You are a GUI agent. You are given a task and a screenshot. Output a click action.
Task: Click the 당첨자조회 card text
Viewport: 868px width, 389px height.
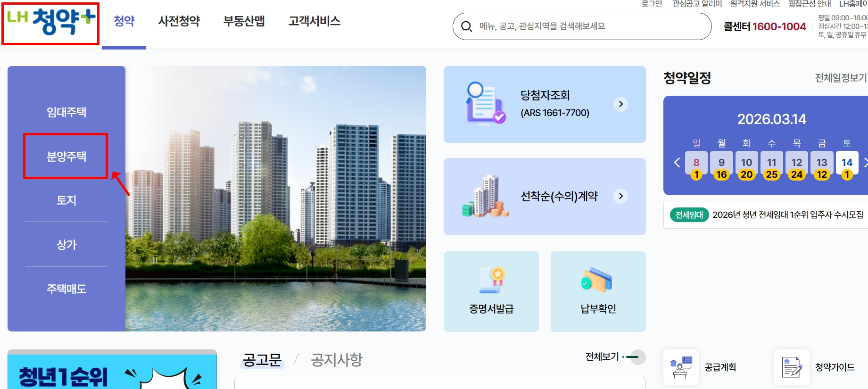pos(555,103)
